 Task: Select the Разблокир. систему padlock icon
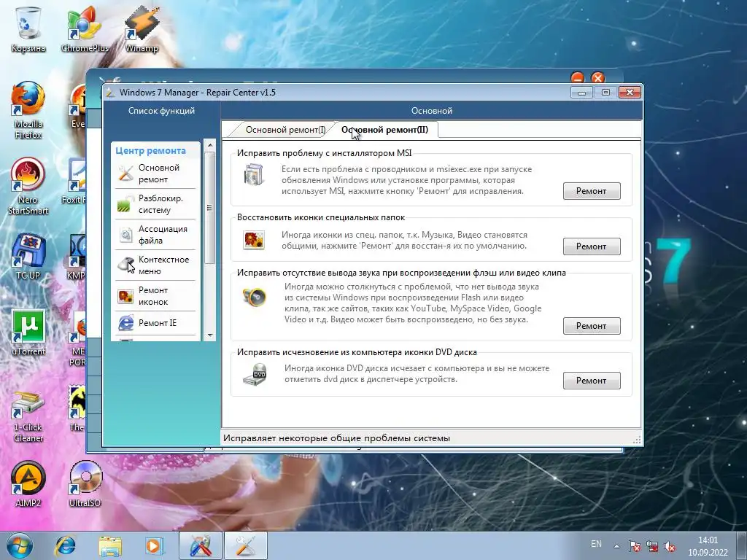125,204
